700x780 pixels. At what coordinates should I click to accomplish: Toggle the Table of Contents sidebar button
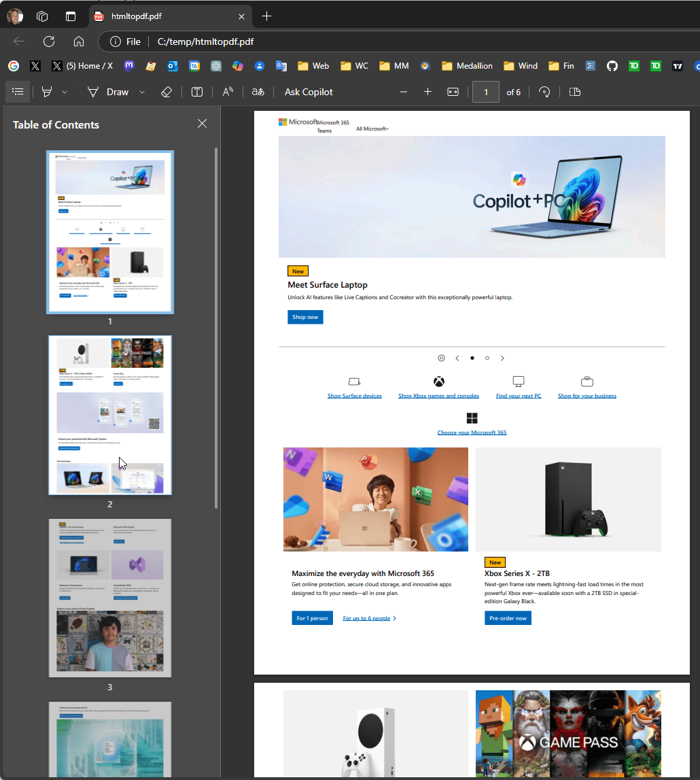[x=18, y=92]
